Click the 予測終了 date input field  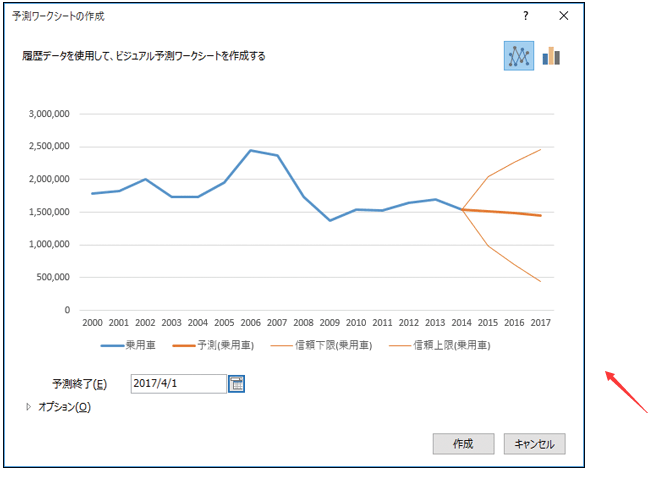pyautogui.click(x=178, y=384)
